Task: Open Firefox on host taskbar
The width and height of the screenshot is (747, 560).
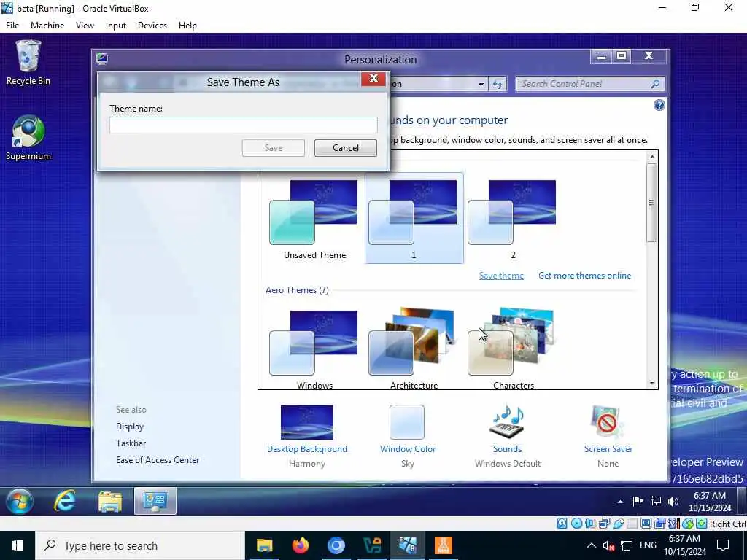Action: click(x=300, y=545)
